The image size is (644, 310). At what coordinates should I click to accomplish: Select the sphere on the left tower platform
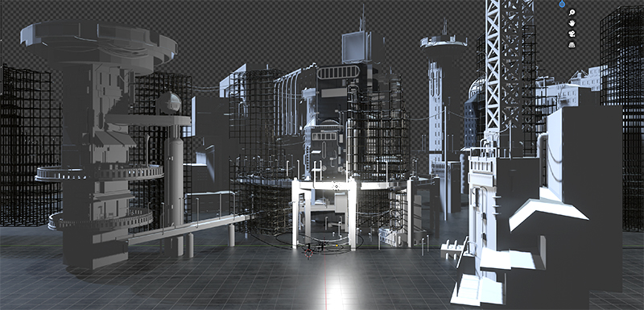pos(168,103)
